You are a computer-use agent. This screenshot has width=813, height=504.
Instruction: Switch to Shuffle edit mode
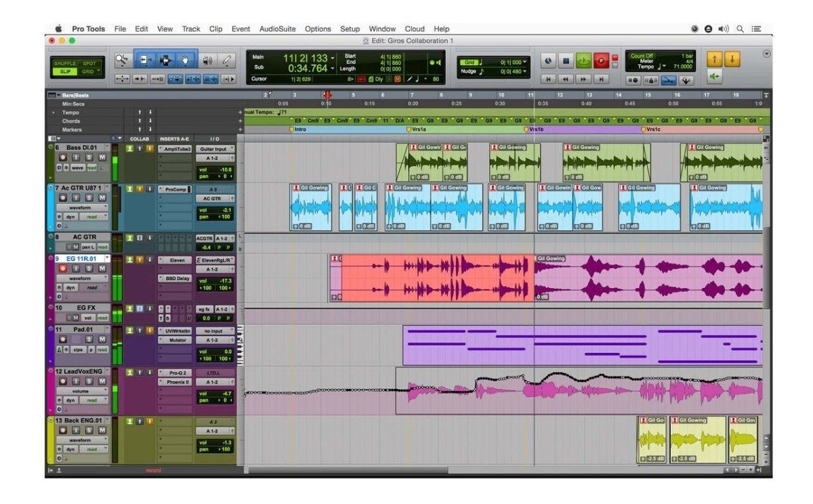pyautogui.click(x=66, y=62)
